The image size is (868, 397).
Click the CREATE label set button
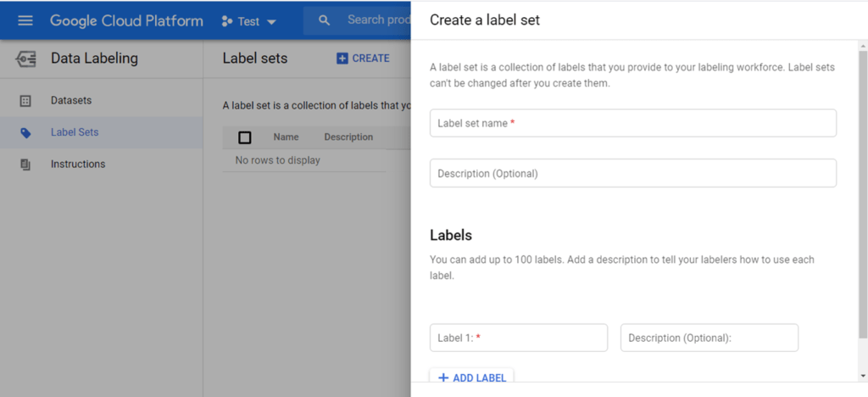pyautogui.click(x=363, y=59)
